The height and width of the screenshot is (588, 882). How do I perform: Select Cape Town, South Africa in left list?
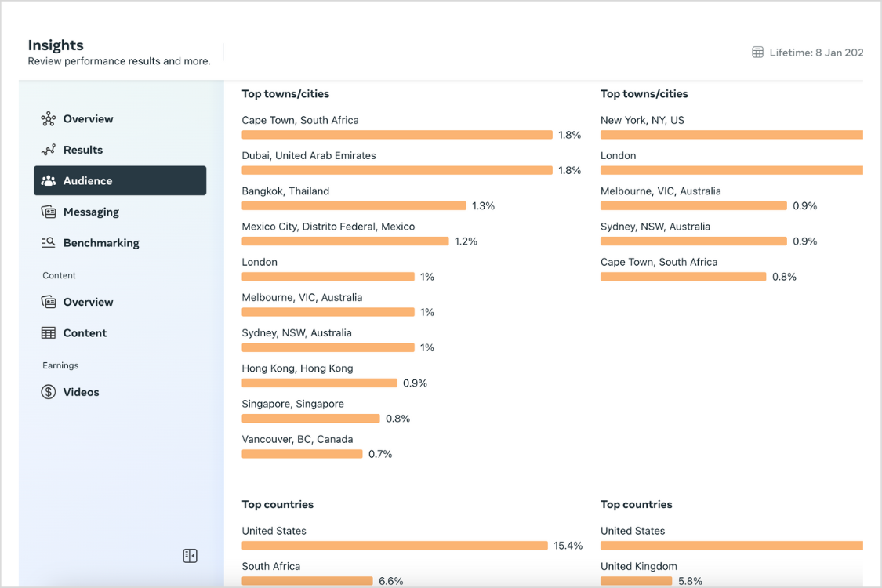coord(300,120)
